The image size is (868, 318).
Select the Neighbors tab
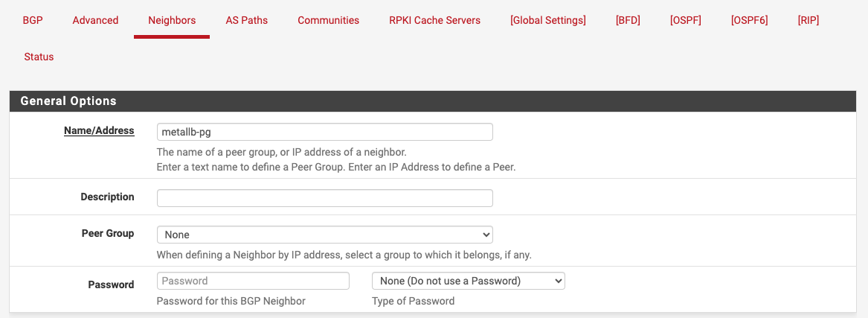(x=172, y=20)
